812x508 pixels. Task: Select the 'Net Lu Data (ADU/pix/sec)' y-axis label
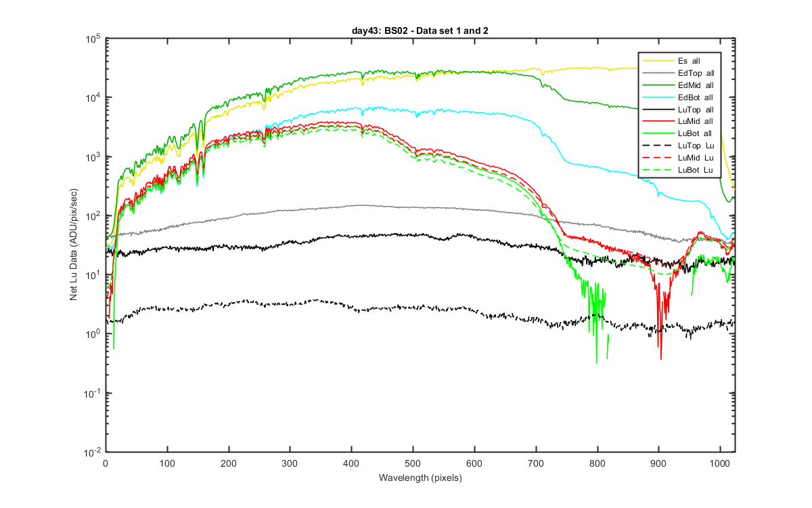pyautogui.click(x=74, y=245)
